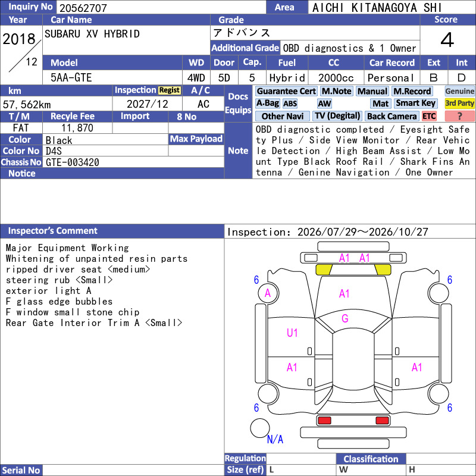The width and height of the screenshot is (476, 476).
Task: Click the TV (Degital) badge
Action: [x=337, y=116]
